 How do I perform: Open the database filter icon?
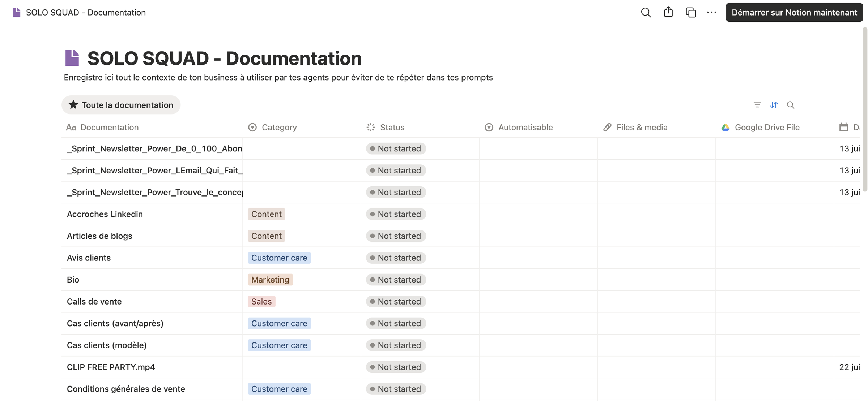point(757,105)
